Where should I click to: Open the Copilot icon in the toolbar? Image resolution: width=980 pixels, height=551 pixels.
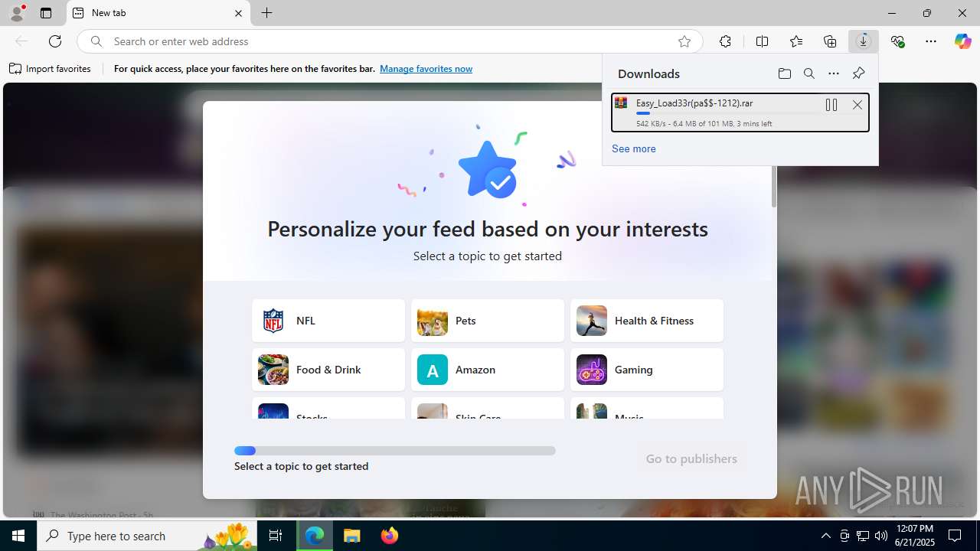962,41
